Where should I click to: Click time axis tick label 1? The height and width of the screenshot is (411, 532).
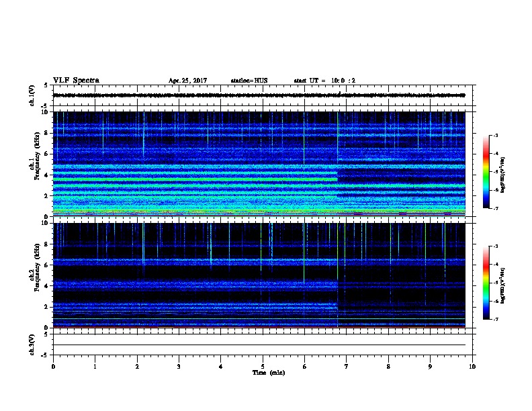pyautogui.click(x=95, y=367)
